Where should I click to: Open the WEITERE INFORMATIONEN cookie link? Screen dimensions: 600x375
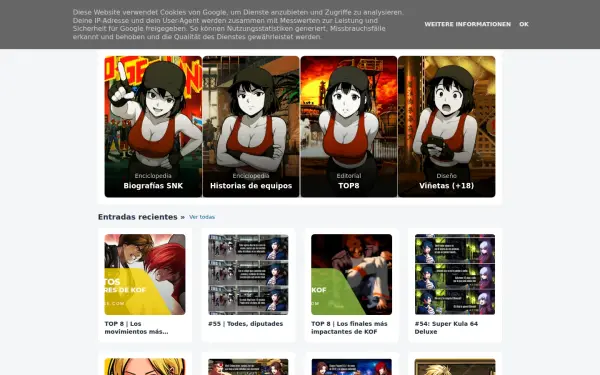pos(467,24)
